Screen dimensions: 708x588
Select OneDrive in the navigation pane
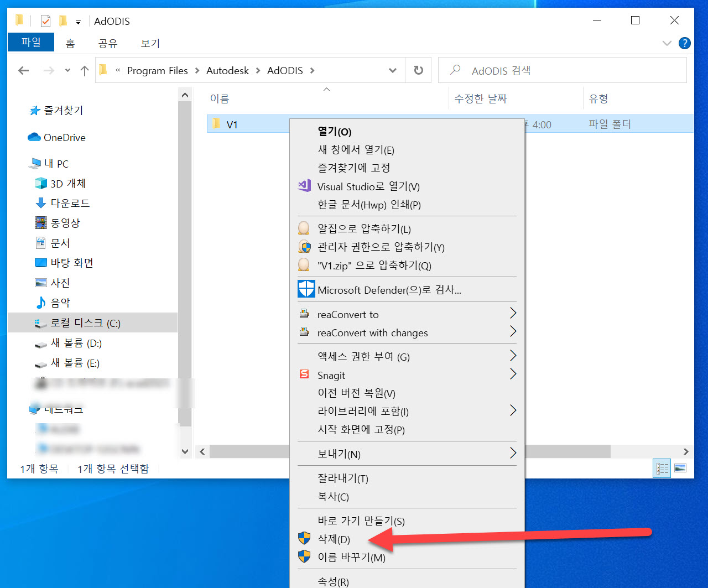click(57, 137)
